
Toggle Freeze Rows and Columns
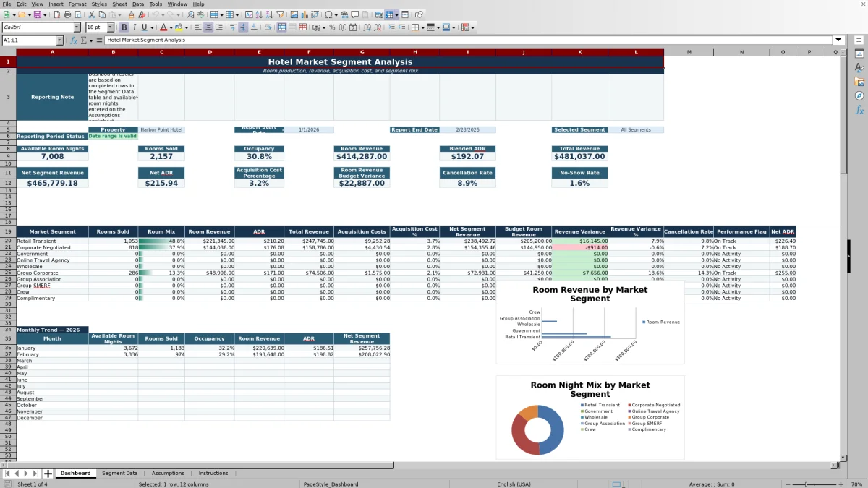click(388, 14)
